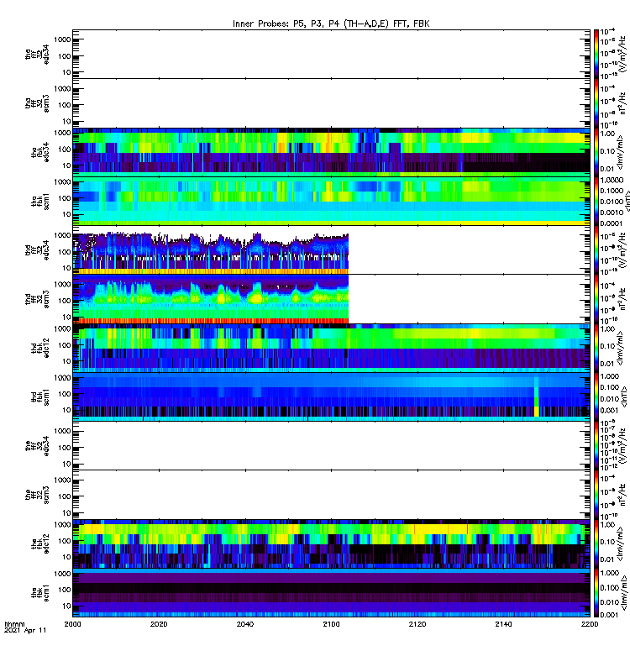This screenshot has width=630, height=672.
Task: Click the color bar beside the fbk scm1 panel
Action: [596, 593]
